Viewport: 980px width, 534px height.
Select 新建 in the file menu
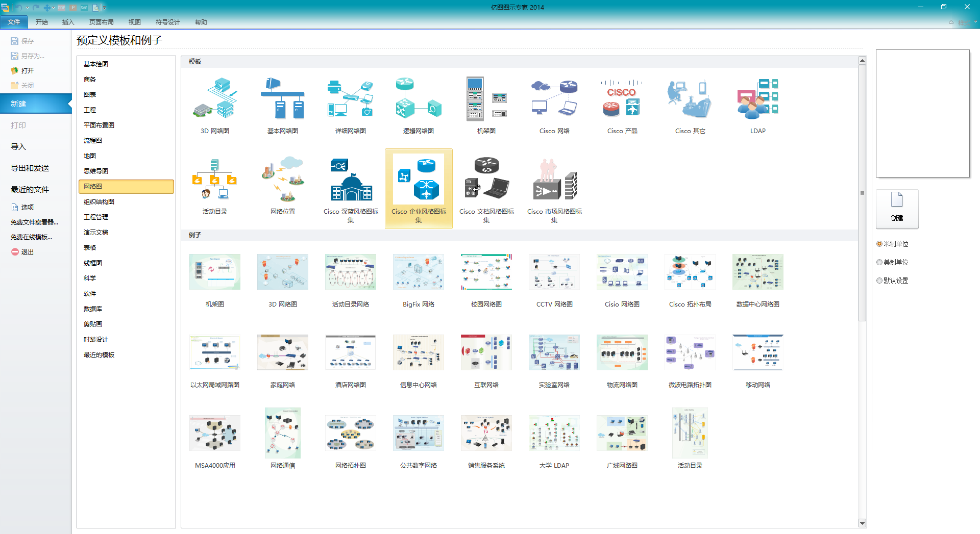[x=36, y=104]
